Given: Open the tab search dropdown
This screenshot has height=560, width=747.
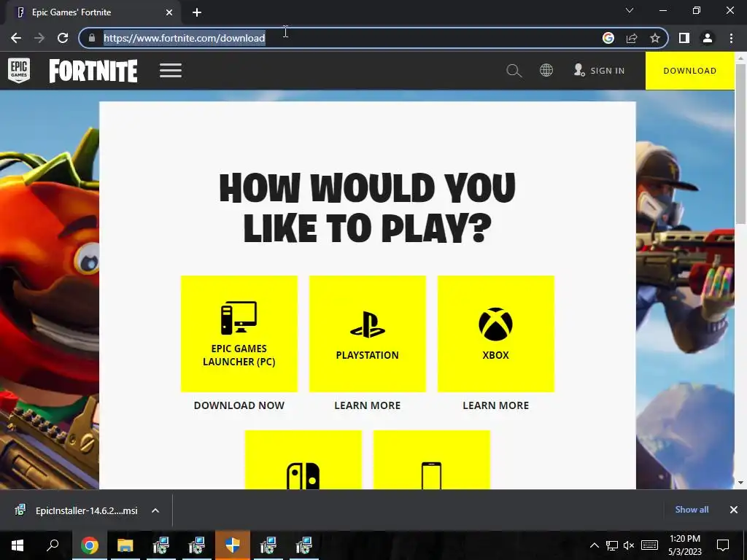Looking at the screenshot, I should [x=630, y=10].
